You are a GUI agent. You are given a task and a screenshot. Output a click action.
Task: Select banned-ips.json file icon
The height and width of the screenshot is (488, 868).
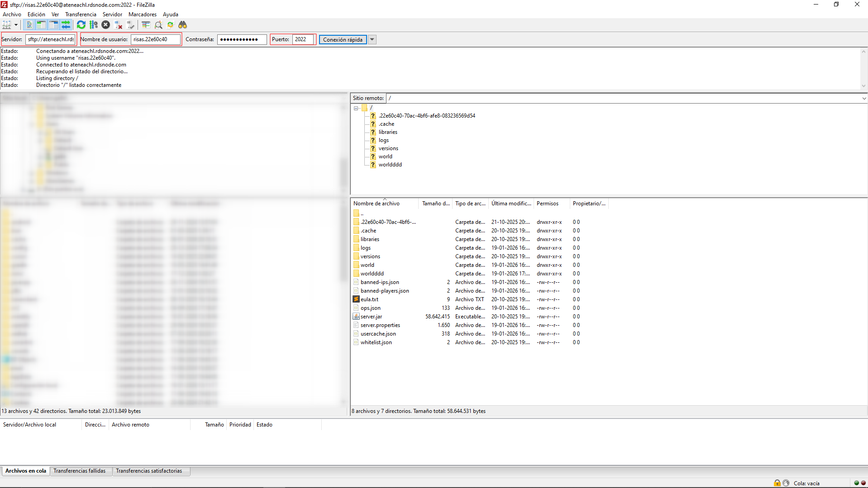click(356, 282)
